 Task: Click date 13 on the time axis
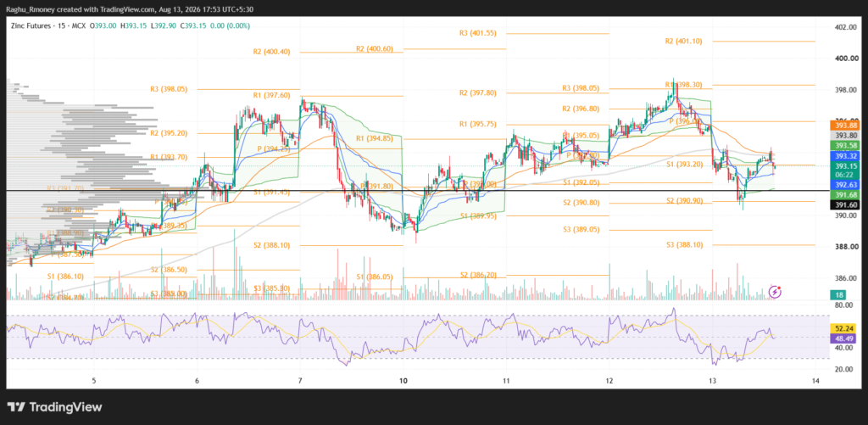712,380
